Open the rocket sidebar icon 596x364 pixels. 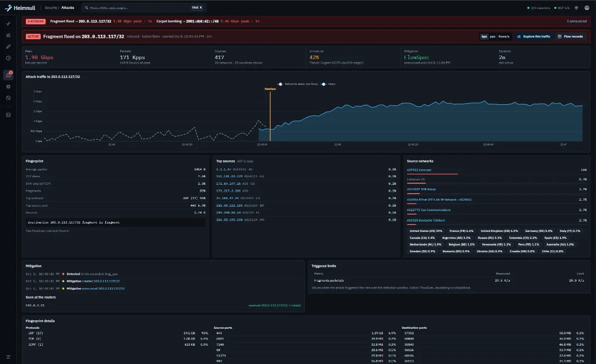tap(8, 47)
